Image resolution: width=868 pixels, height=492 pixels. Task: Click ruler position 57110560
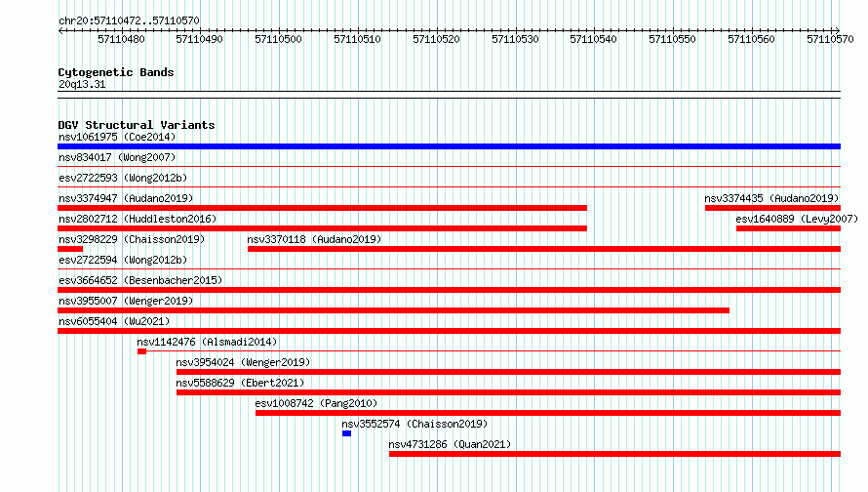click(x=751, y=39)
